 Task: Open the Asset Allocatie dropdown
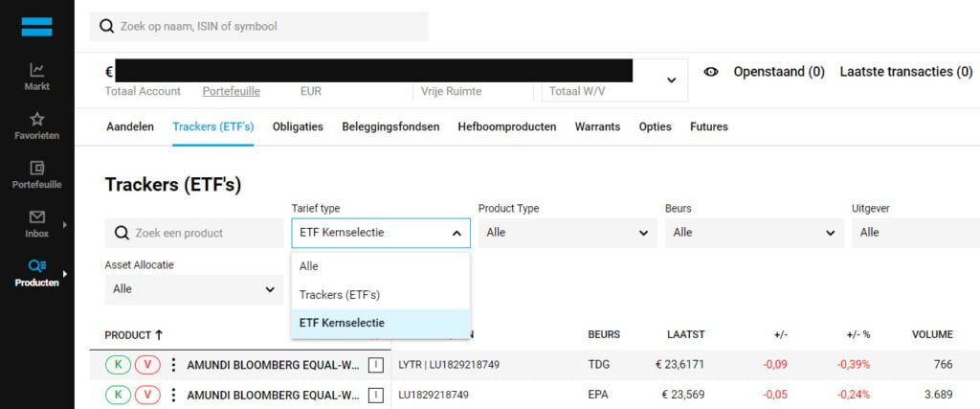(x=193, y=288)
